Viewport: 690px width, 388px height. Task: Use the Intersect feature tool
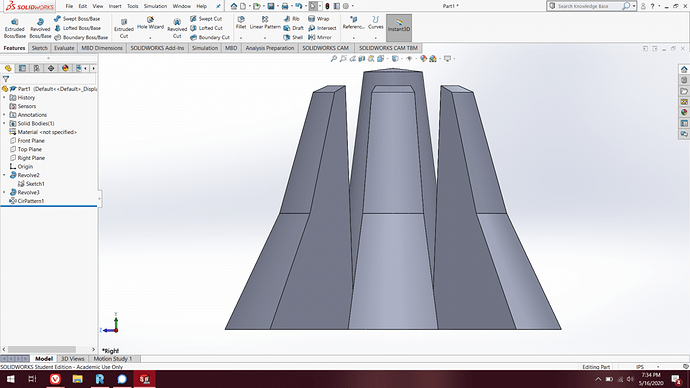point(322,28)
